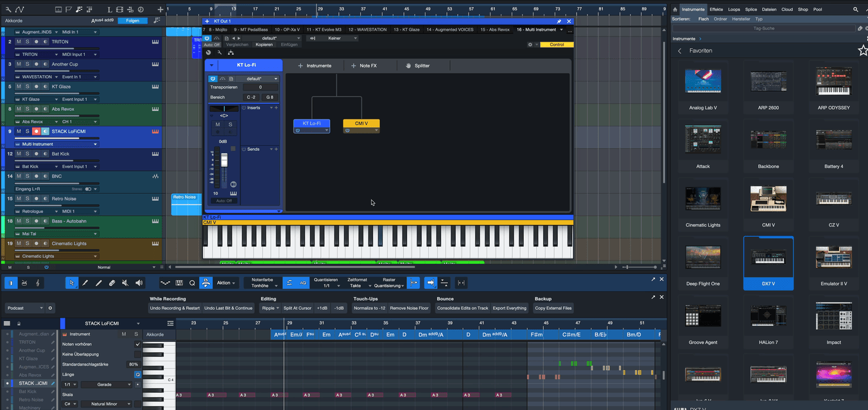Viewport: 868px width, 410px height.
Task: Click the Split At Cursor button
Action: pos(297,308)
